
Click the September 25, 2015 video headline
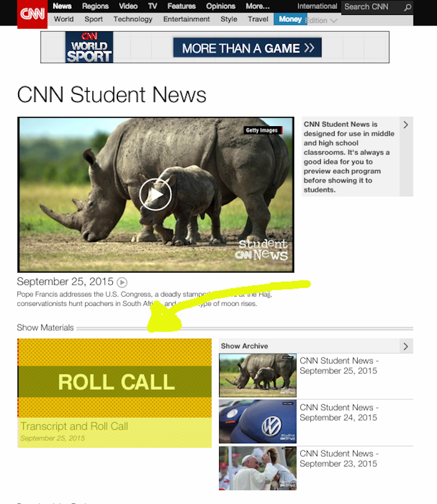click(65, 282)
